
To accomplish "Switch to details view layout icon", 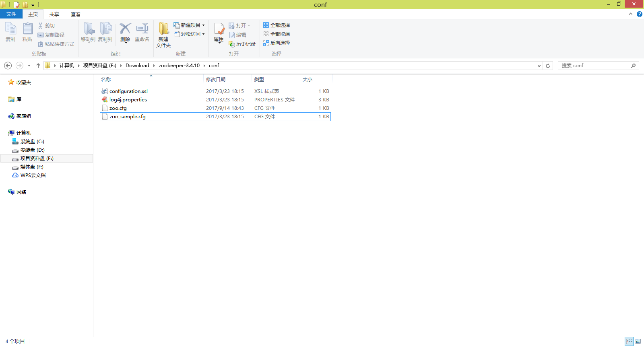I will click(x=630, y=341).
